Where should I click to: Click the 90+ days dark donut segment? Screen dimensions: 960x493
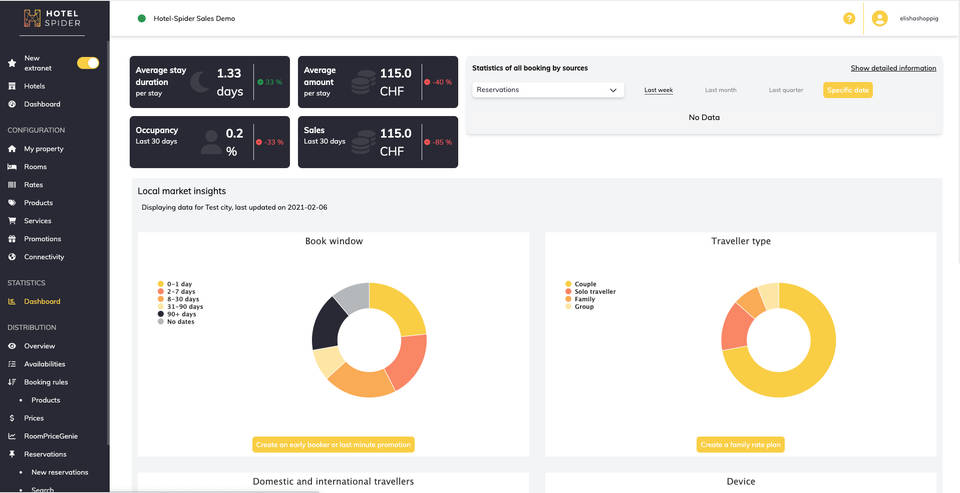tap(326, 324)
